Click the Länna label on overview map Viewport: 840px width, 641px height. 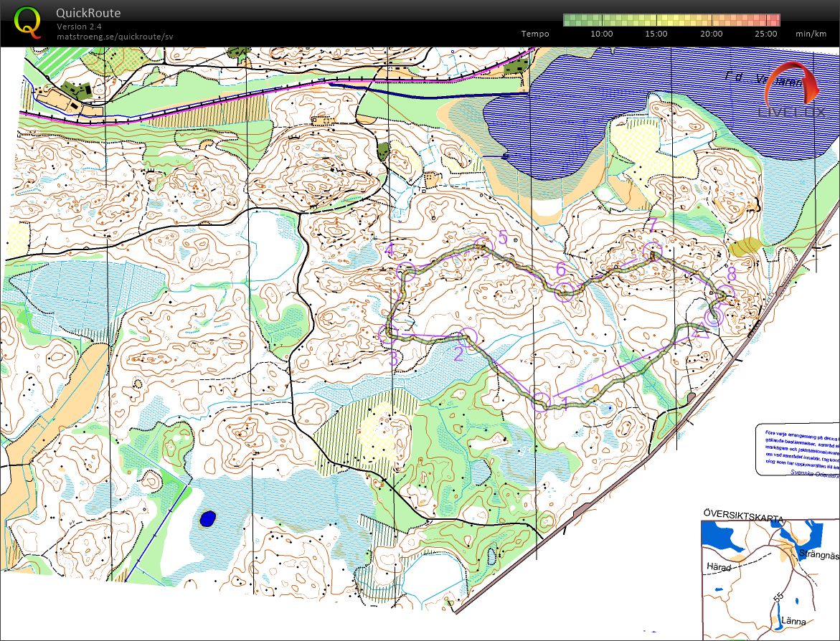[x=793, y=622]
